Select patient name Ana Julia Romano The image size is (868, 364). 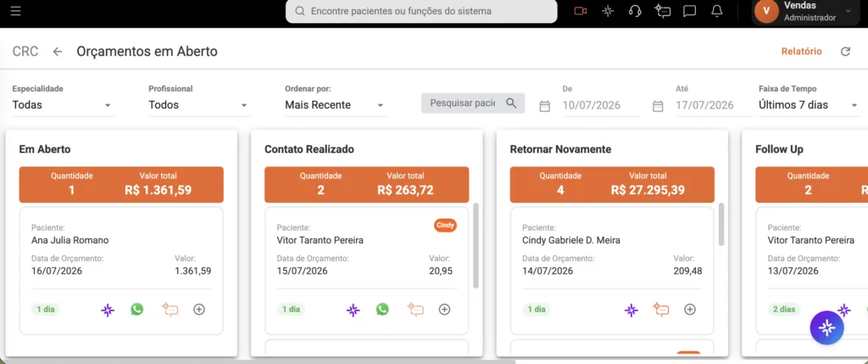click(x=70, y=240)
